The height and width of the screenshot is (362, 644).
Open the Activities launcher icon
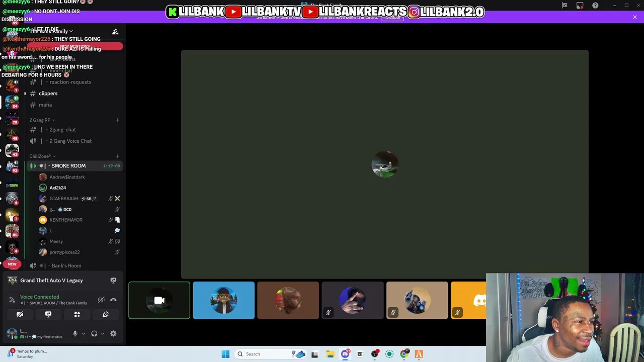click(x=77, y=314)
